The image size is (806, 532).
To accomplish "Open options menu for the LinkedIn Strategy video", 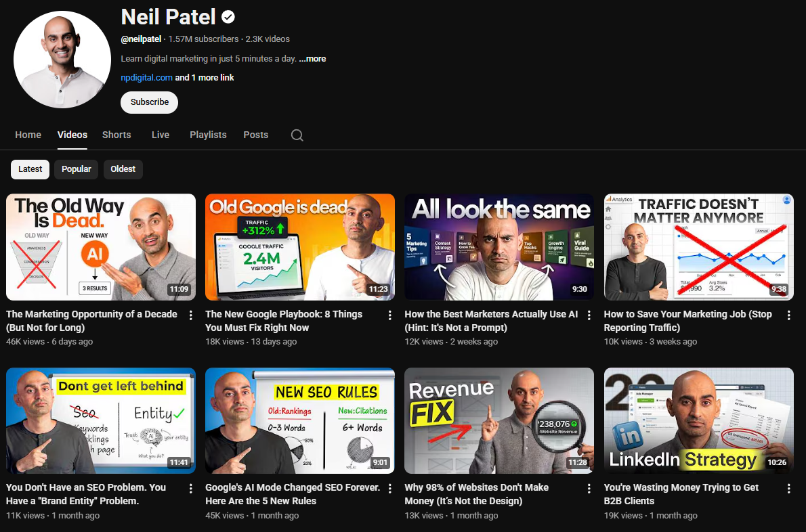I will coord(788,488).
